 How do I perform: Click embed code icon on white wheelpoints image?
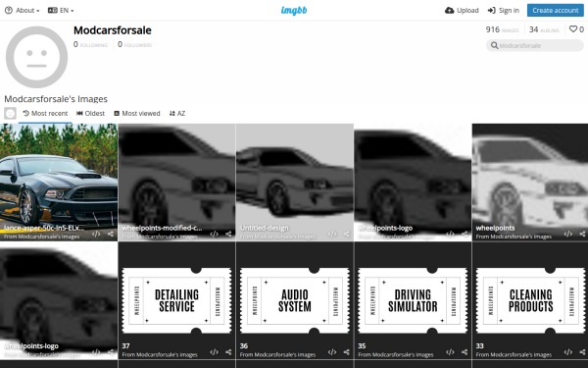pyautogui.click(x=568, y=234)
